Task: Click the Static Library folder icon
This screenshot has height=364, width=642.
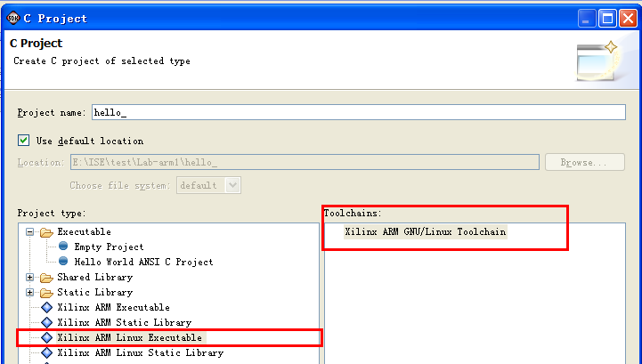Action: (46, 293)
